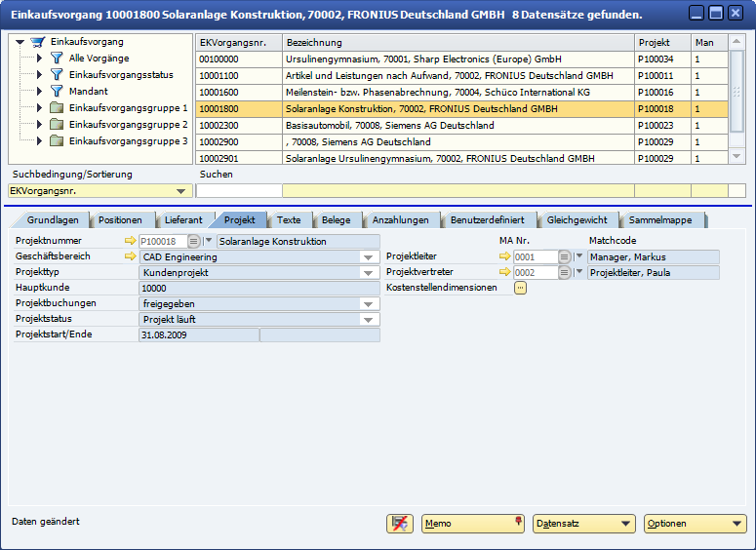
Task: Open the Optionen button menu
Action: 696,524
